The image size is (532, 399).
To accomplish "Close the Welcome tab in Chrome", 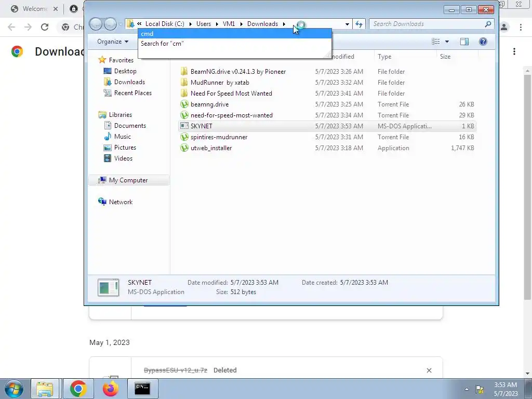I will click(56, 9).
